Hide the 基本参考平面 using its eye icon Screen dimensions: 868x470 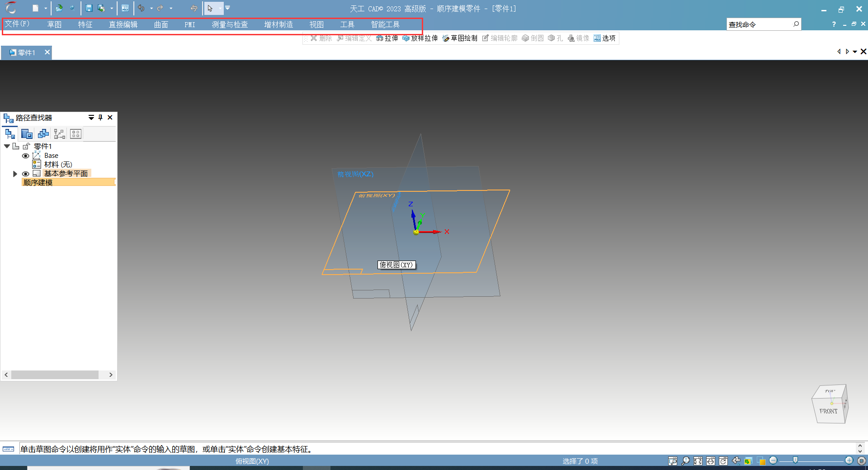(26, 174)
